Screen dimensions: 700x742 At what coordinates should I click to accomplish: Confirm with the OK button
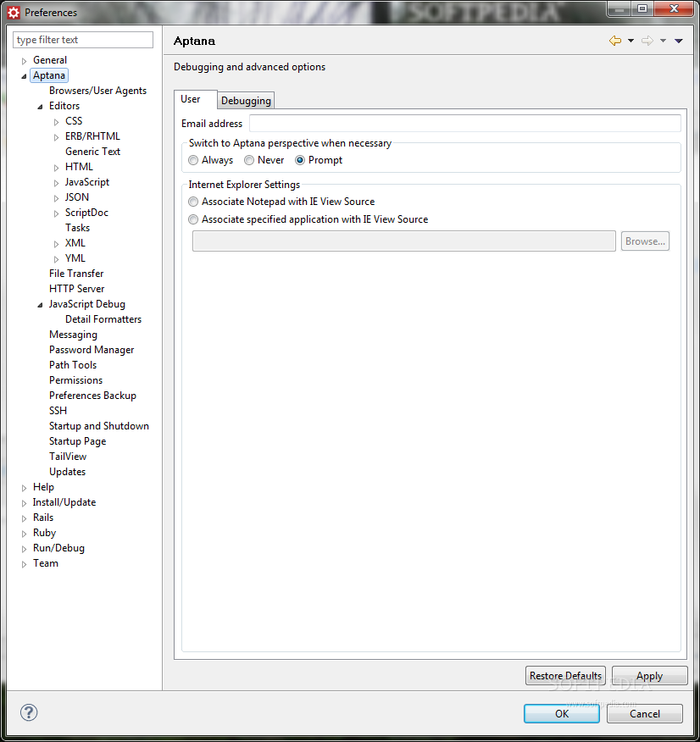[561, 713]
